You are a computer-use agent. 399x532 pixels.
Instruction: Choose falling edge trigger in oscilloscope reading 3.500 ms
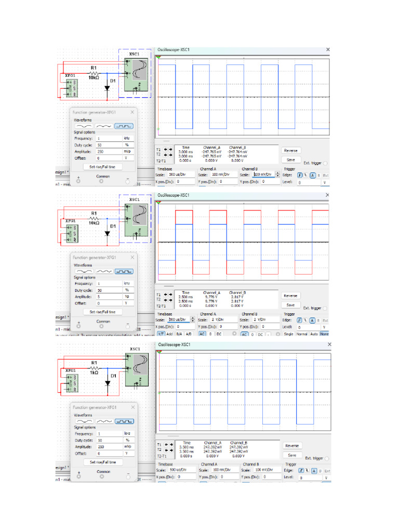coord(307,471)
